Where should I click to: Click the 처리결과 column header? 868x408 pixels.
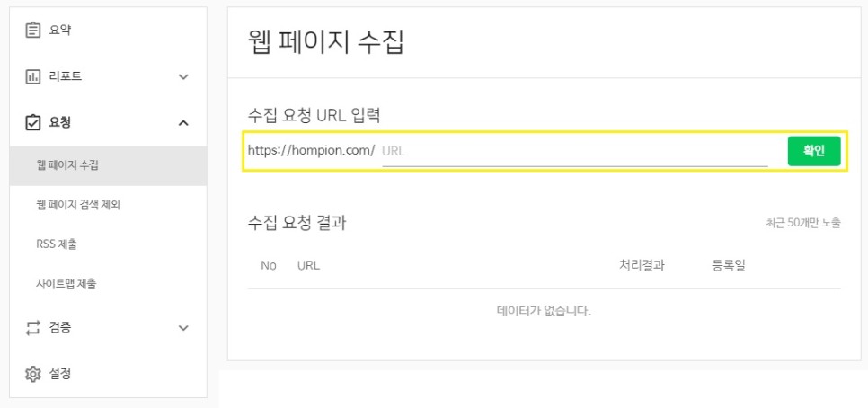tap(642, 265)
